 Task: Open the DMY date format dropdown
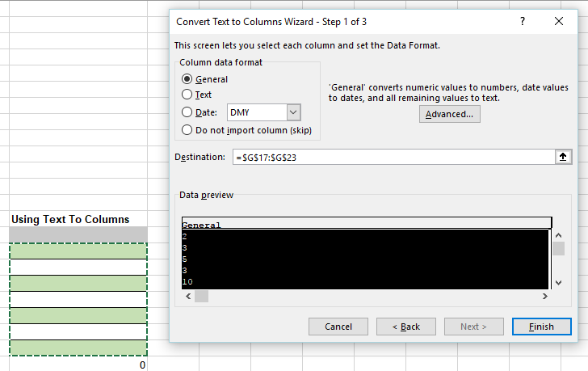[x=293, y=113]
